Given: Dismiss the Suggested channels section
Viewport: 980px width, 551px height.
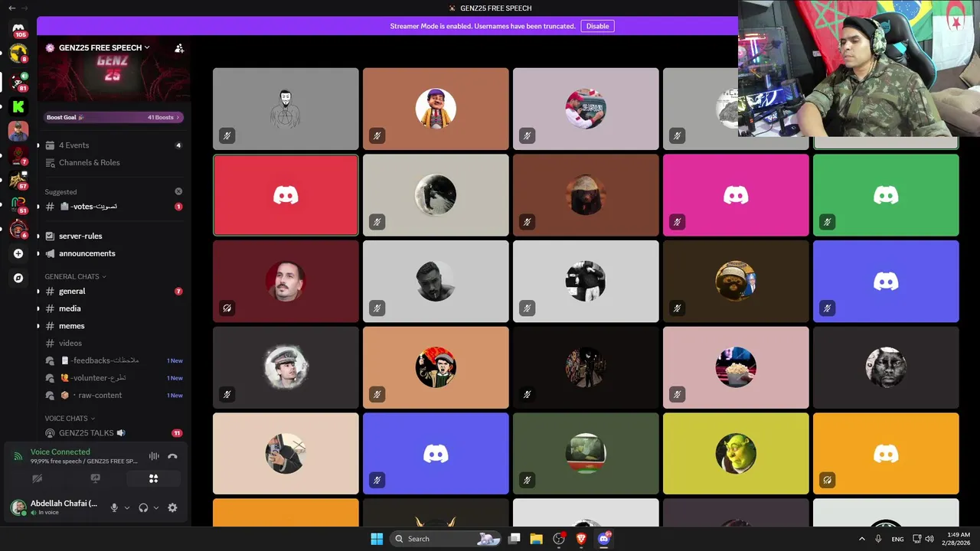Looking at the screenshot, I should tap(178, 191).
